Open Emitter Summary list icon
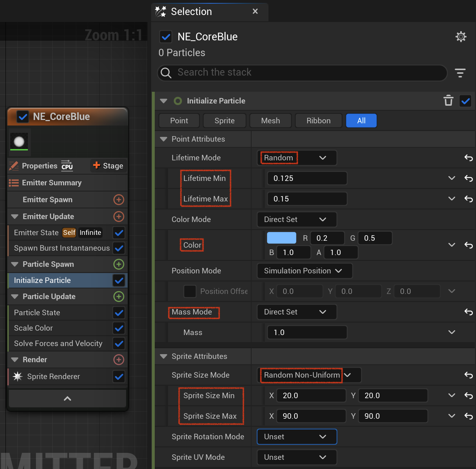 click(14, 183)
